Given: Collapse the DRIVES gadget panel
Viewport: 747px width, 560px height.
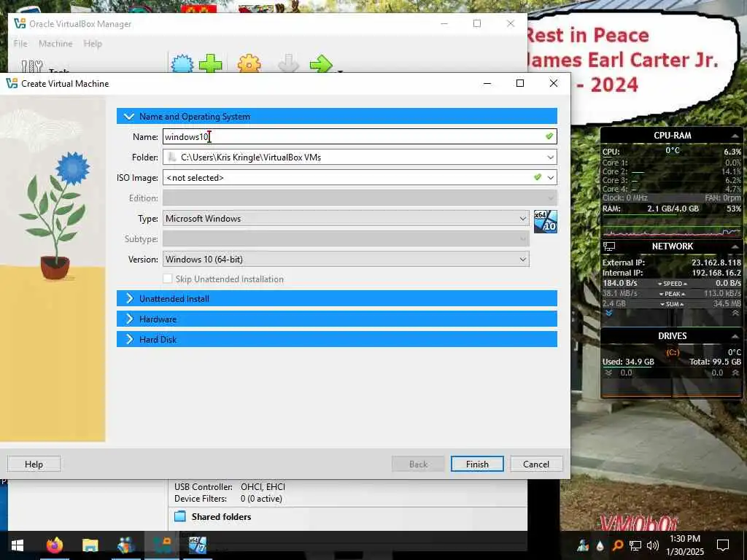Looking at the screenshot, I should tap(735, 335).
